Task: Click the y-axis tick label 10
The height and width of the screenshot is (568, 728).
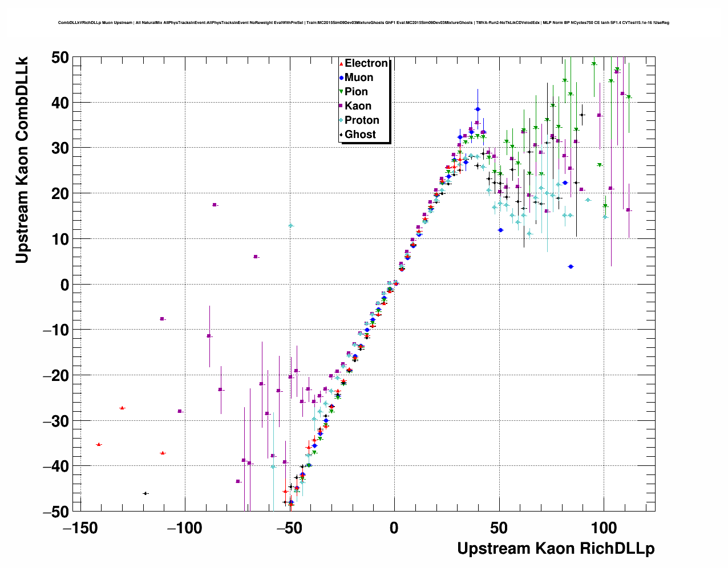Action: click(x=60, y=239)
